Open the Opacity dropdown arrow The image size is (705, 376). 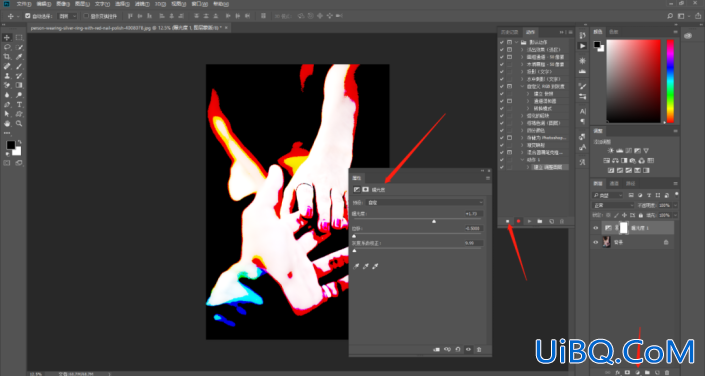pyautogui.click(x=675, y=205)
